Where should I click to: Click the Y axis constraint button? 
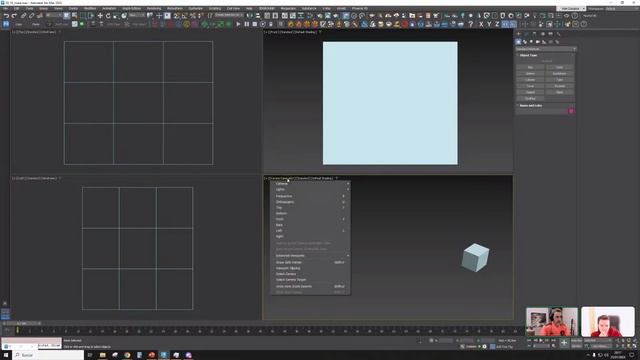pyautogui.click(x=489, y=24)
